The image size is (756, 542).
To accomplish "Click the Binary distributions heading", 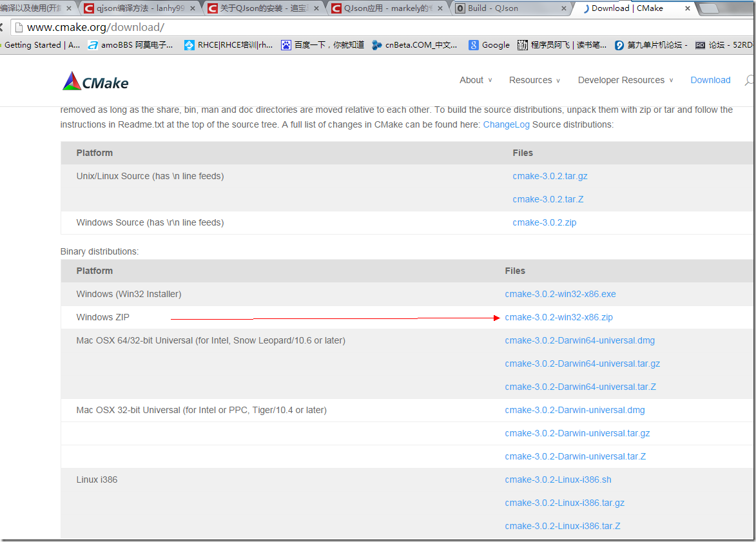I will [x=99, y=252].
